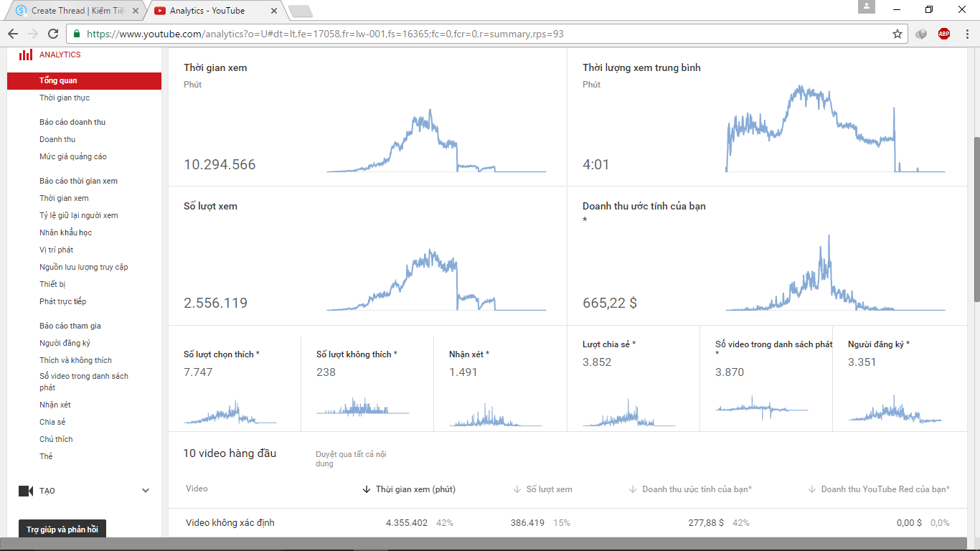This screenshot has height=551, width=980.
Task: Click Trợ giúp và phản hồi button
Action: pos(62,529)
